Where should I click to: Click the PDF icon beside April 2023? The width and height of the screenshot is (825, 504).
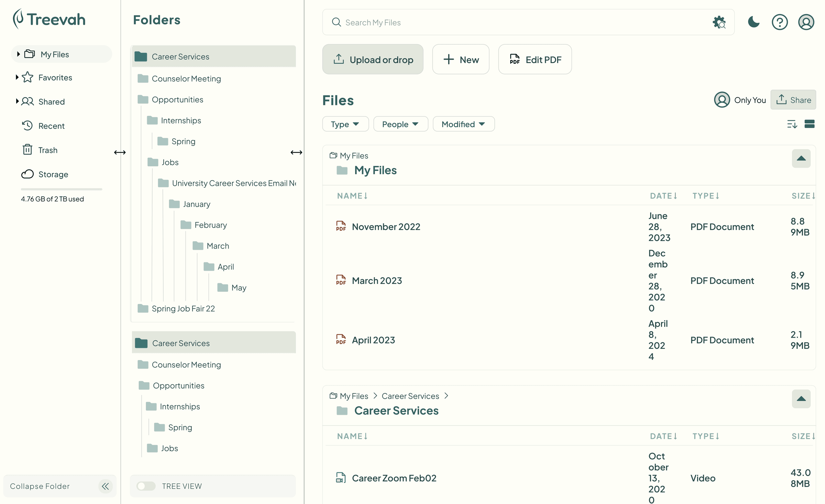(341, 339)
